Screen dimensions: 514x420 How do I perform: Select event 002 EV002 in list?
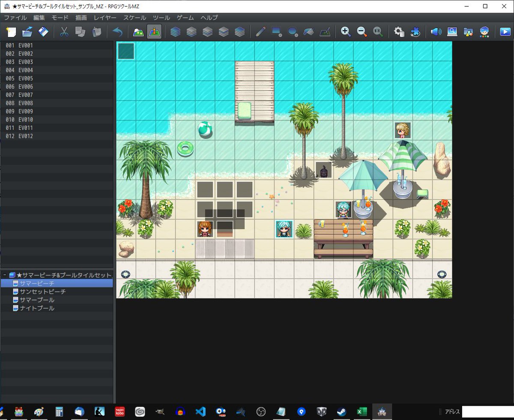pyautogui.click(x=57, y=54)
